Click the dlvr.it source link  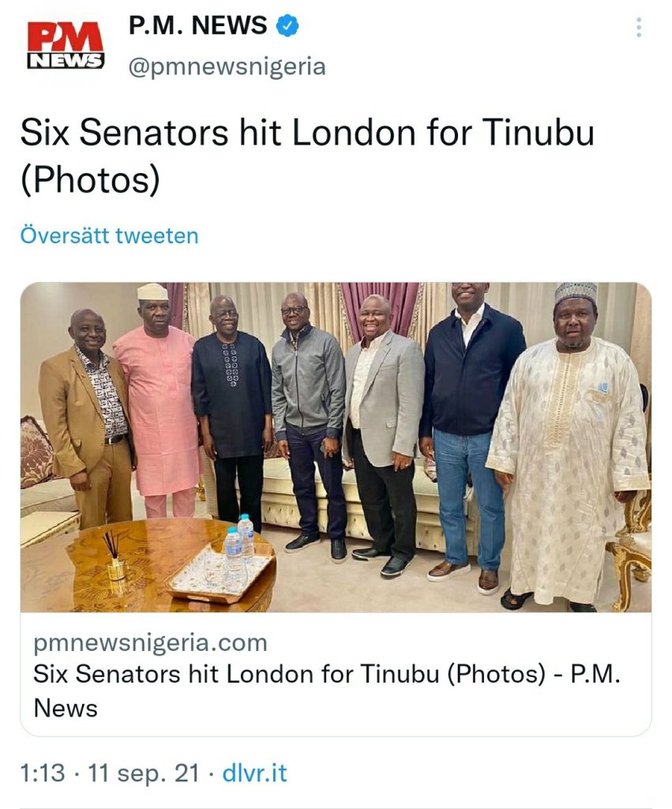pyautogui.click(x=254, y=773)
